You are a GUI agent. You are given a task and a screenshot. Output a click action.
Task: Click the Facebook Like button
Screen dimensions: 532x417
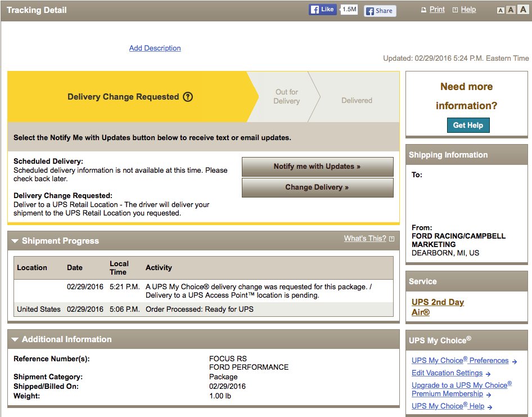(322, 10)
